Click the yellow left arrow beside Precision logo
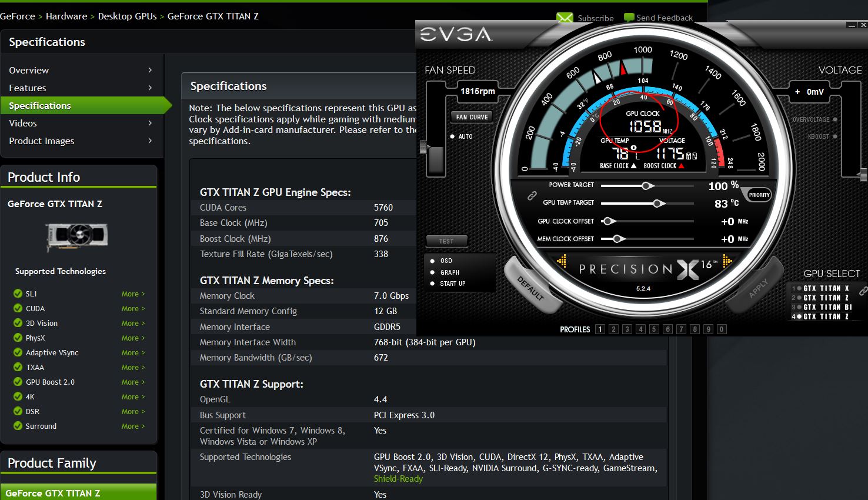 (x=562, y=261)
